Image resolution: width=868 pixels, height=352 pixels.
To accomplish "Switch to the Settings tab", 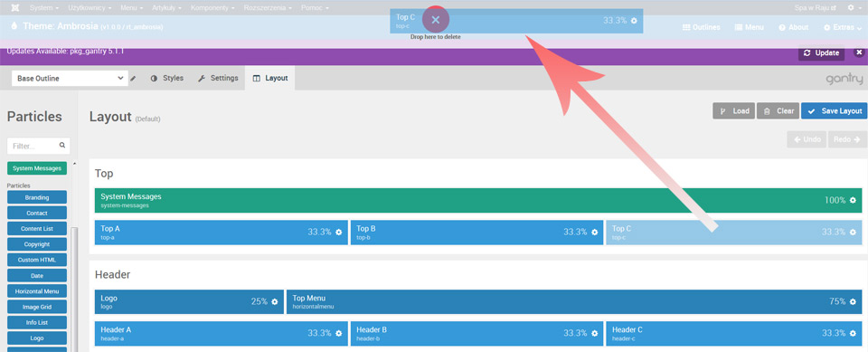I will 218,78.
